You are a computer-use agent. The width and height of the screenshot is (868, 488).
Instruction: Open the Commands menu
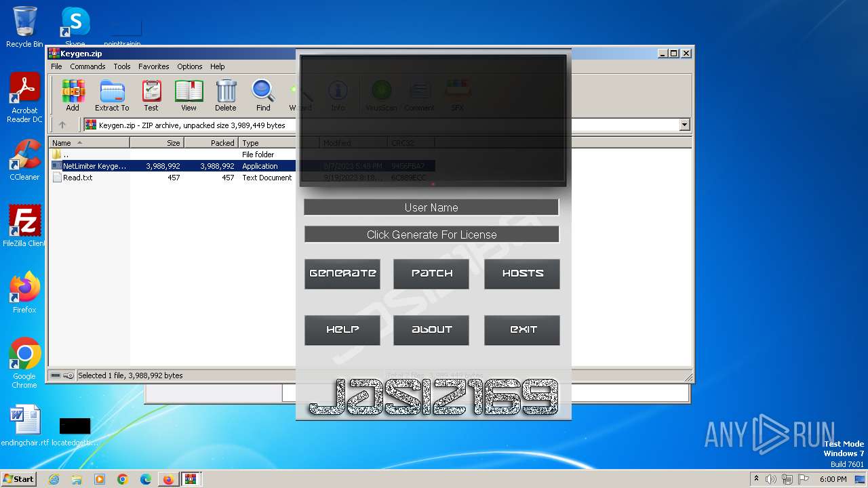[87, 66]
